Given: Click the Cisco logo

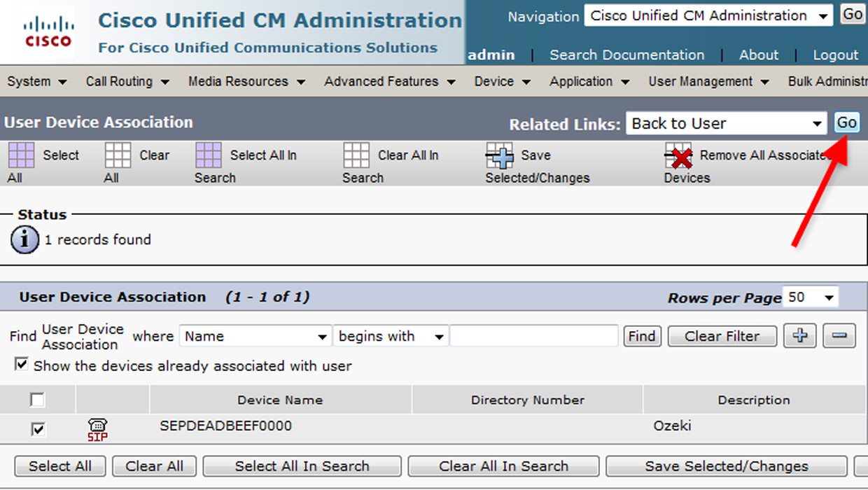Looking at the screenshot, I should coord(48,33).
